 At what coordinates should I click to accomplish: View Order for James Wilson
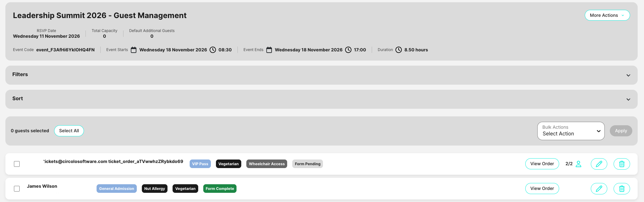tap(542, 188)
